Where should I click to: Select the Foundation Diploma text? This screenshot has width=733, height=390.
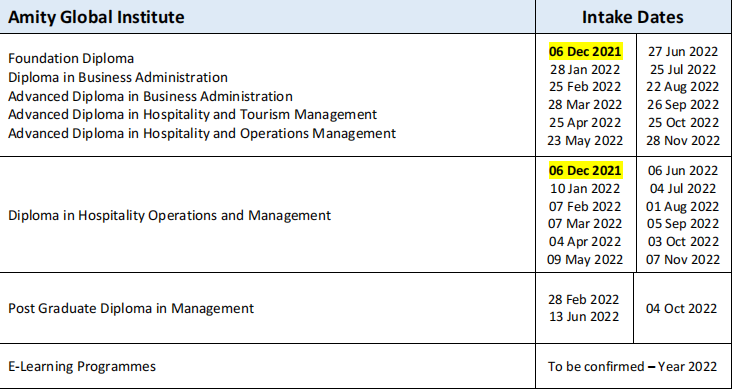pos(71,58)
